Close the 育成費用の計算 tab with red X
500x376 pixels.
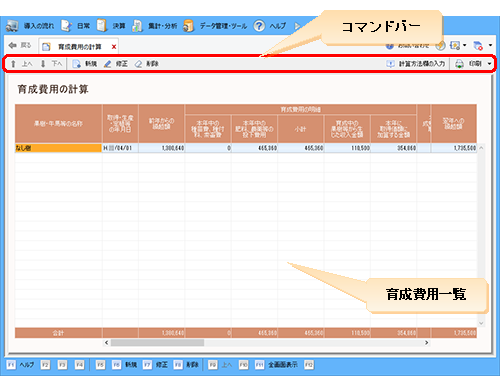coord(114,47)
